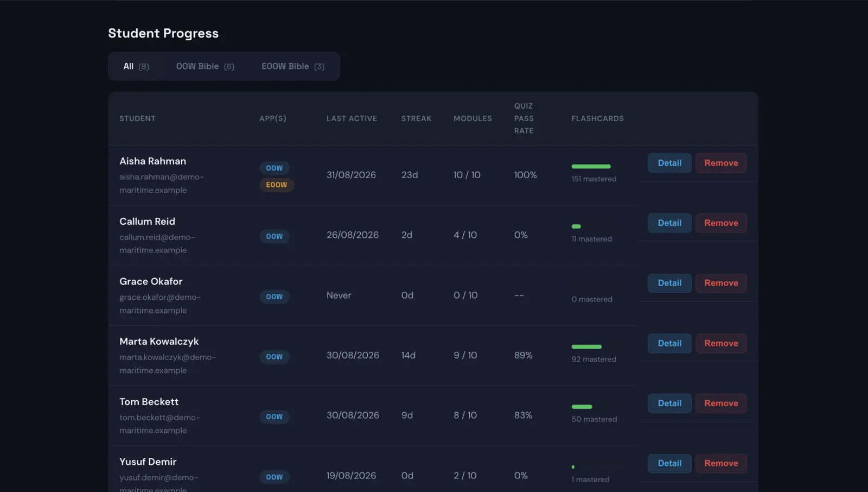Open Detail for Callum Reid
Screen dimensions: 868x492
[669, 223]
